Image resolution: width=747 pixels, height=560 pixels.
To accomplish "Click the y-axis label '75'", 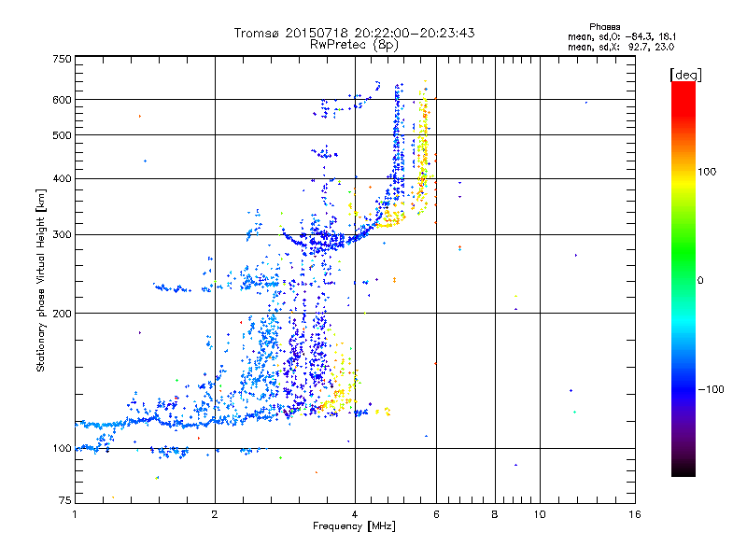I will click(65, 500).
